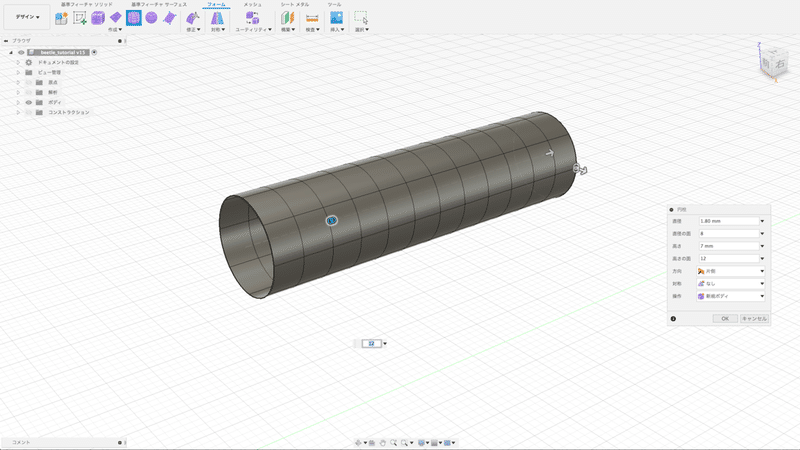Click OK in the cylinder dialog
Screen dimensions: 800x450
coord(725,319)
